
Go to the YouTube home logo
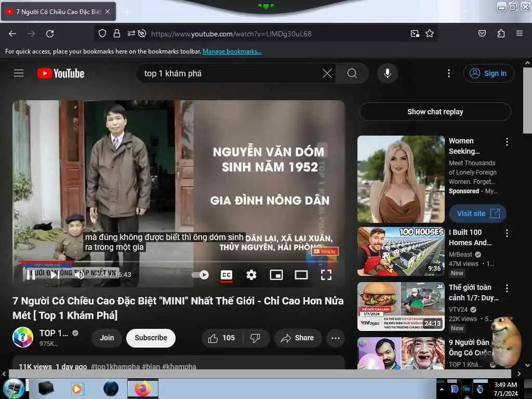(x=61, y=73)
